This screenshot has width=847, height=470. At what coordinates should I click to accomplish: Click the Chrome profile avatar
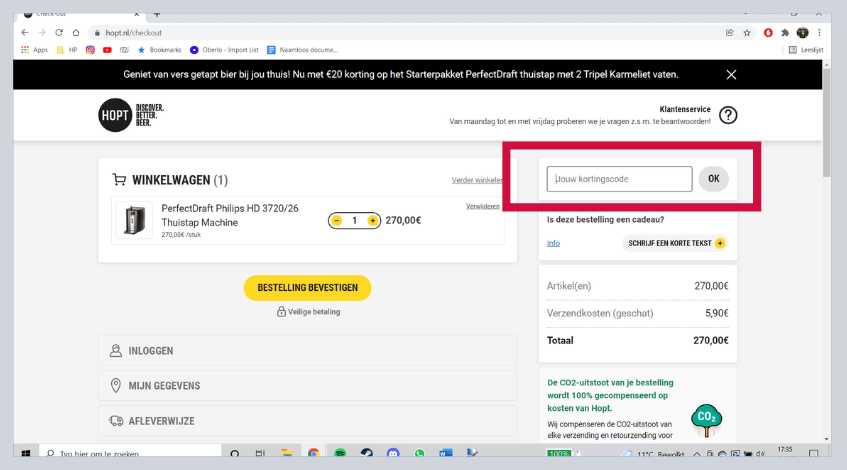point(803,32)
